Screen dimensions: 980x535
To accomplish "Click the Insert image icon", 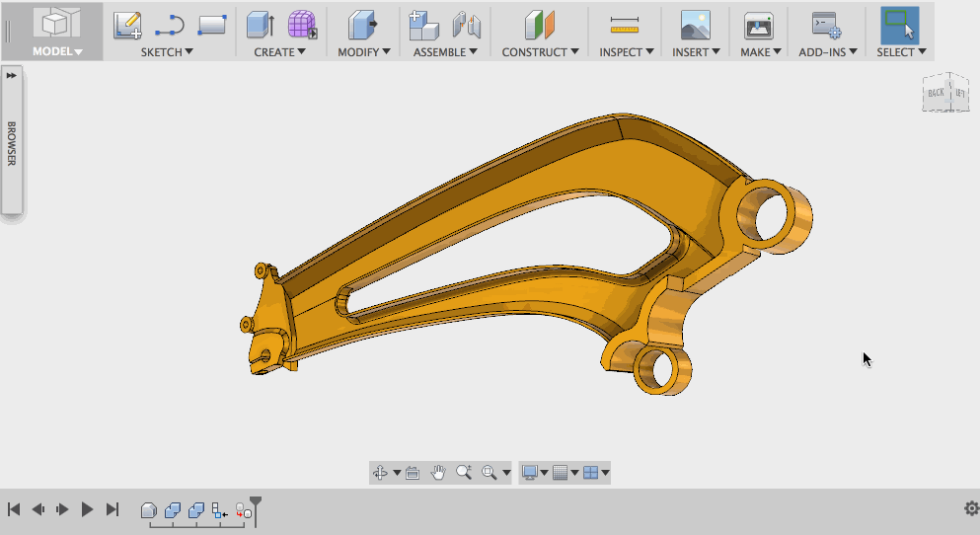I will [696, 26].
